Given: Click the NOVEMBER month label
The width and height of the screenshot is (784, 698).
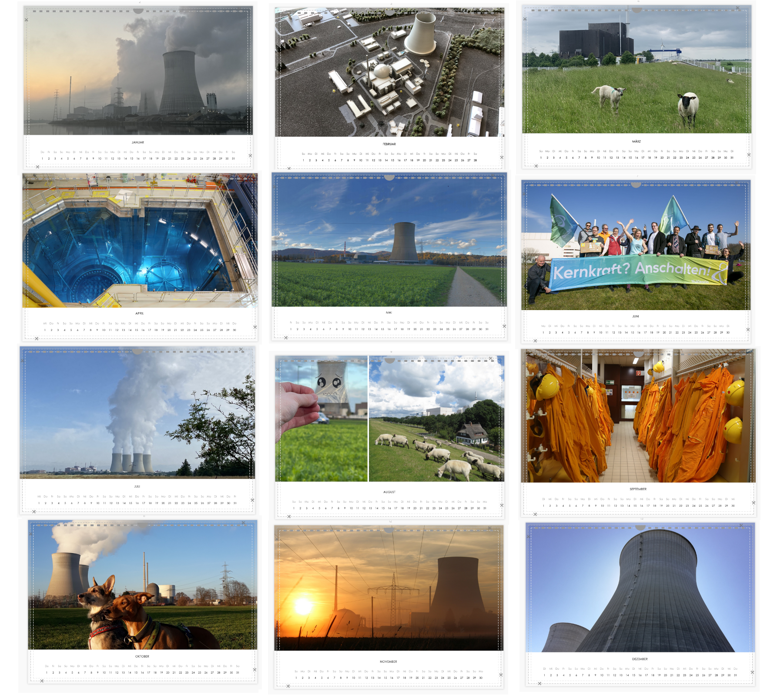Looking at the screenshot, I should [389, 662].
